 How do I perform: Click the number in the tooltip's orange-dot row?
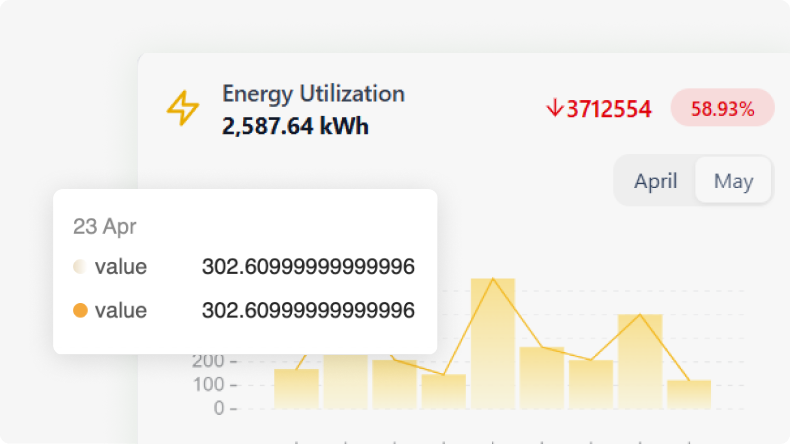tap(308, 311)
